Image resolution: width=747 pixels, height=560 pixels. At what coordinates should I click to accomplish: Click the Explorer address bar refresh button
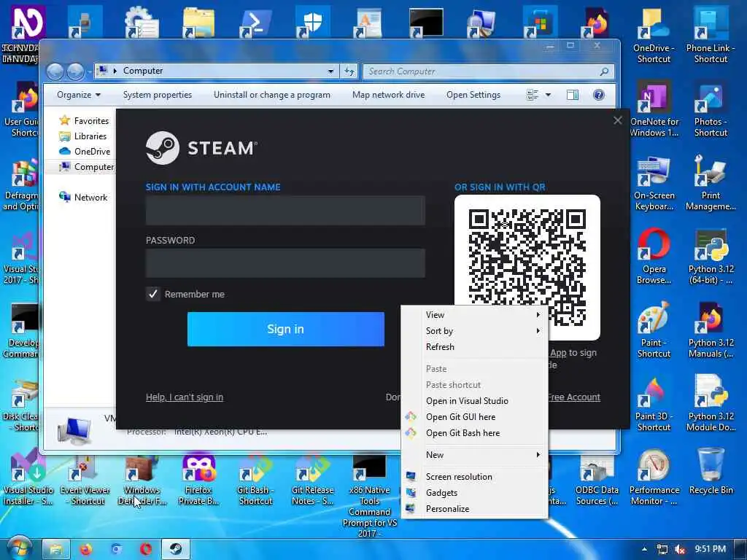coord(349,71)
